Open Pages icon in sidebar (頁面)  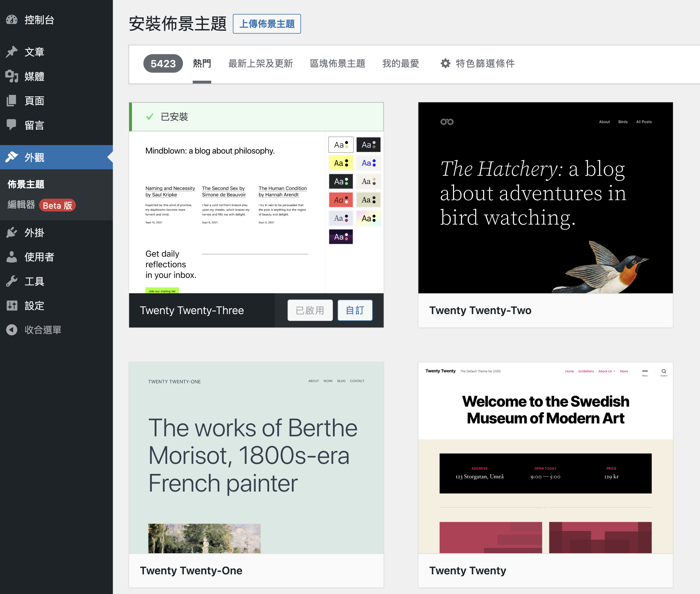coord(12,101)
